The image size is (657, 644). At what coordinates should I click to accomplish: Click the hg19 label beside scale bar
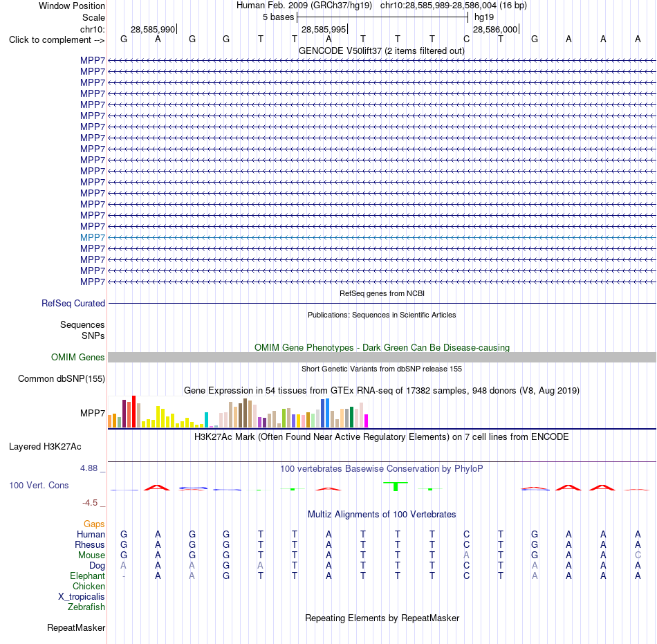(484, 17)
